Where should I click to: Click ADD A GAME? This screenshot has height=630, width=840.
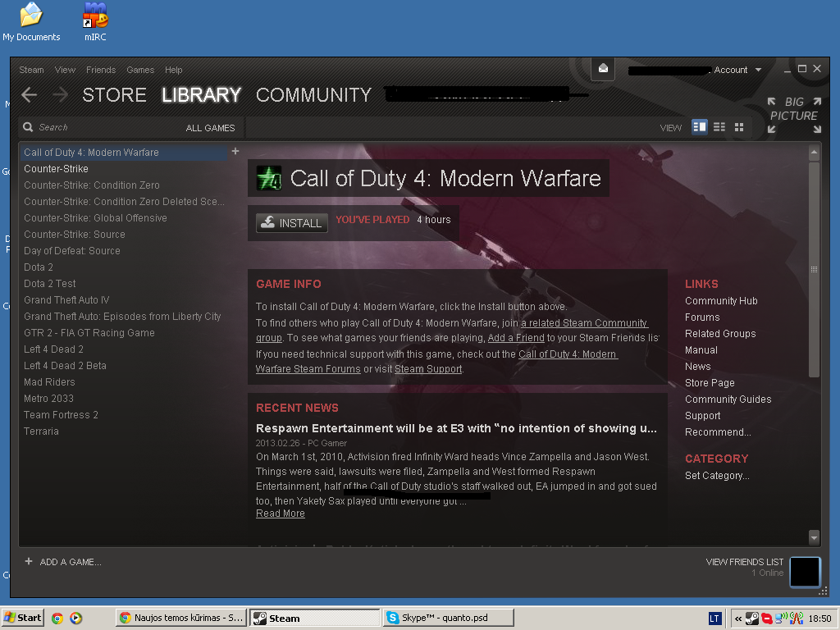71,562
